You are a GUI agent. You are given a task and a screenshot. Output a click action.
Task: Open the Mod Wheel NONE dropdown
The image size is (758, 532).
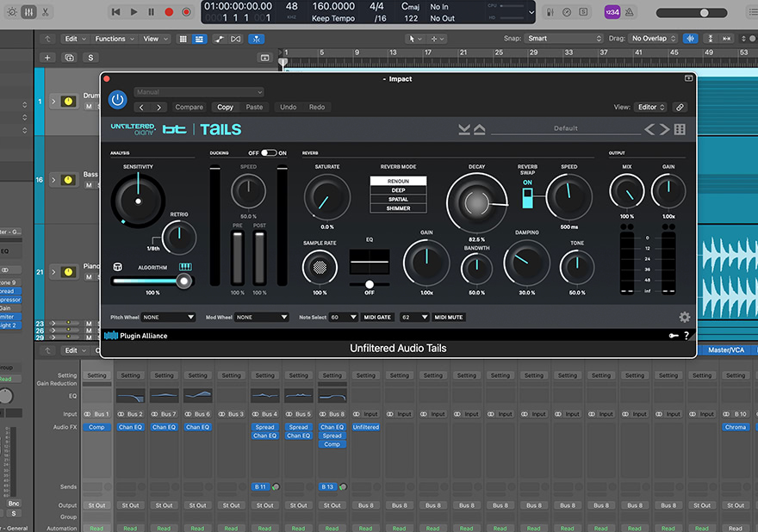pyautogui.click(x=262, y=317)
